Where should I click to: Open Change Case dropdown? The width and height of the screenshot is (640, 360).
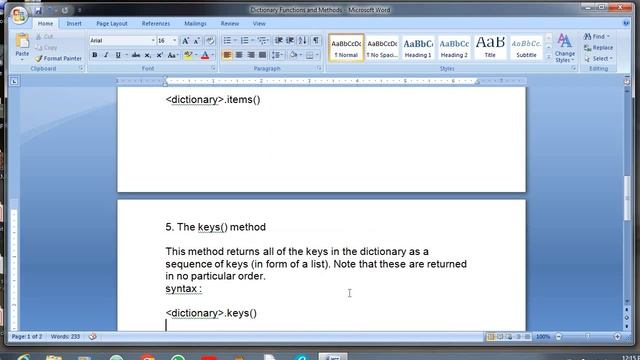(x=173, y=55)
